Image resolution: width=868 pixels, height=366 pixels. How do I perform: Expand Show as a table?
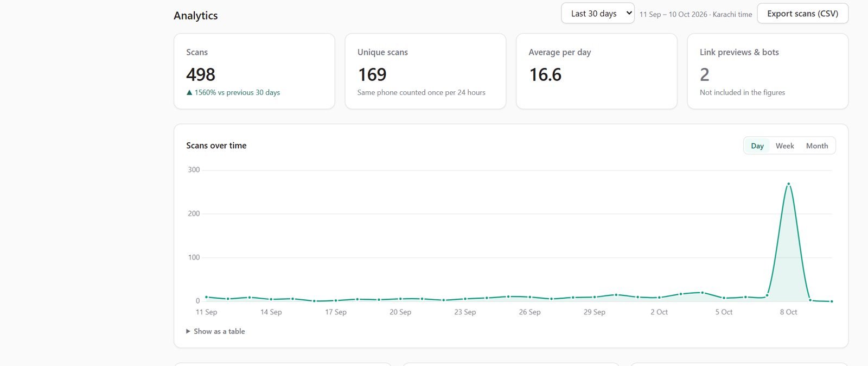pyautogui.click(x=215, y=331)
